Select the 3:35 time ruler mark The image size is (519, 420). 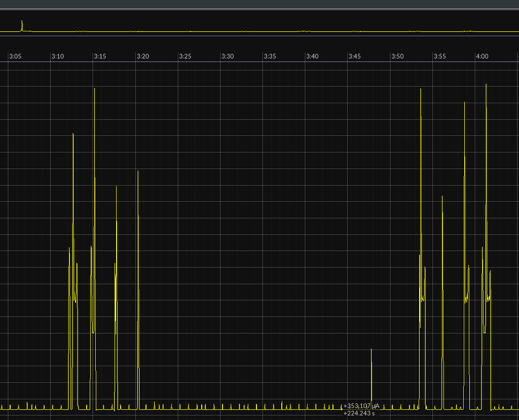[270, 56]
